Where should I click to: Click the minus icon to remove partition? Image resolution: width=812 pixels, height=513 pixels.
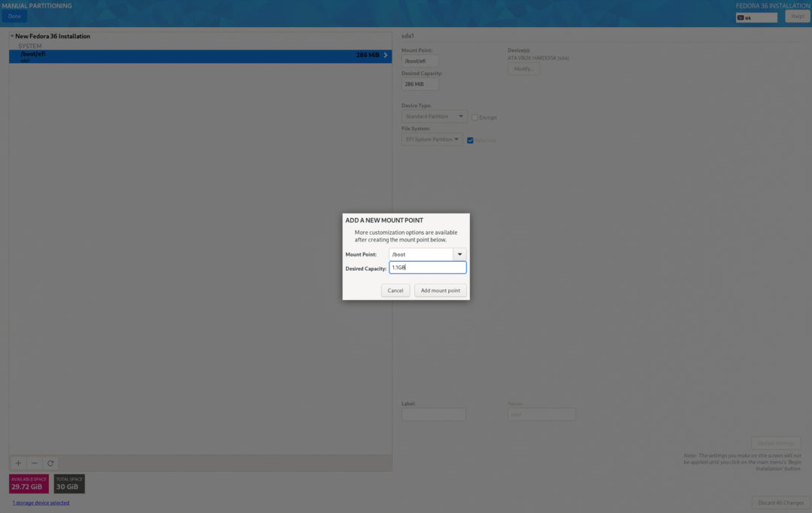(x=34, y=463)
